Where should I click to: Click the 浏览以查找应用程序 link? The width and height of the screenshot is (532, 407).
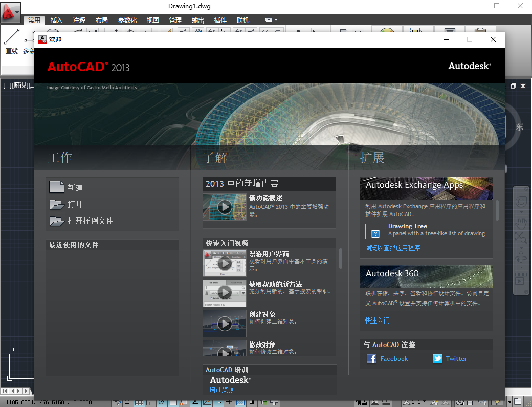pos(392,248)
